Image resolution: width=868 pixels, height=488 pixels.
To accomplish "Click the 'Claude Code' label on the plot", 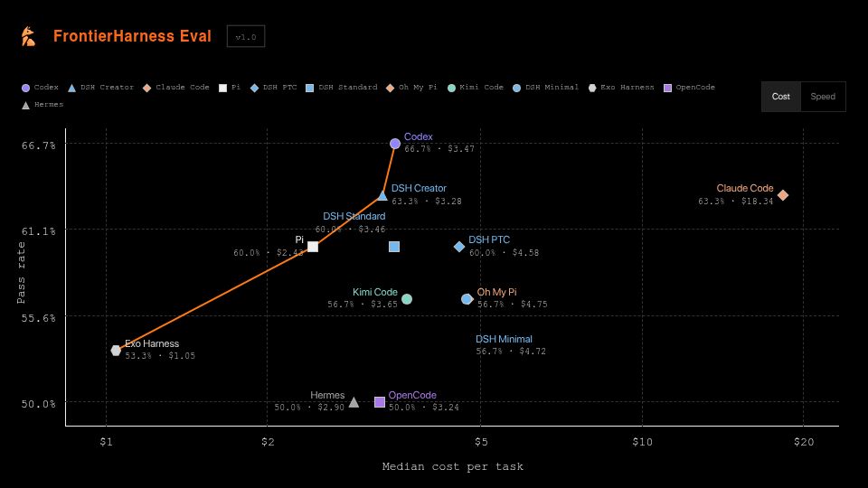I will (744, 188).
